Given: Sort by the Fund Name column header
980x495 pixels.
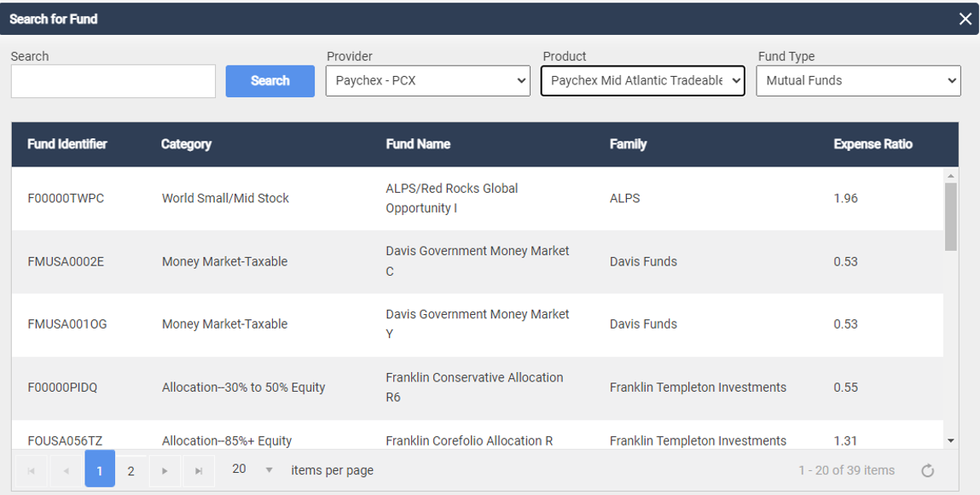Looking at the screenshot, I should (x=417, y=144).
